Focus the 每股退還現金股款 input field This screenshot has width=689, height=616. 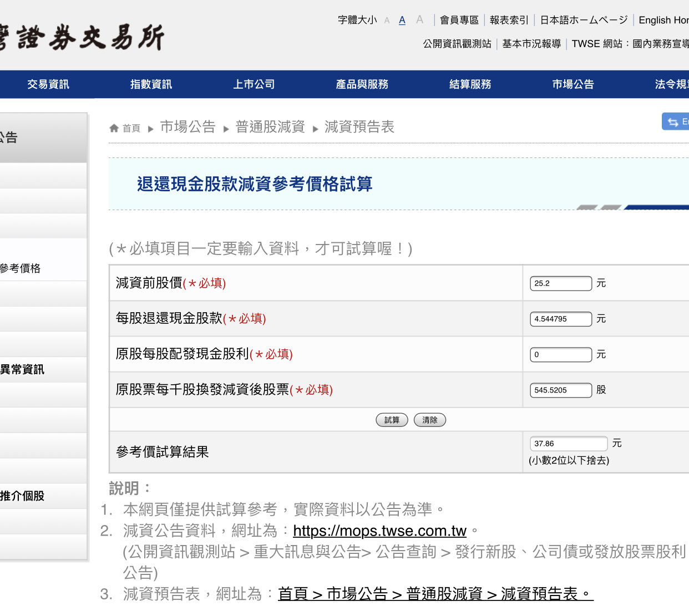(x=561, y=319)
